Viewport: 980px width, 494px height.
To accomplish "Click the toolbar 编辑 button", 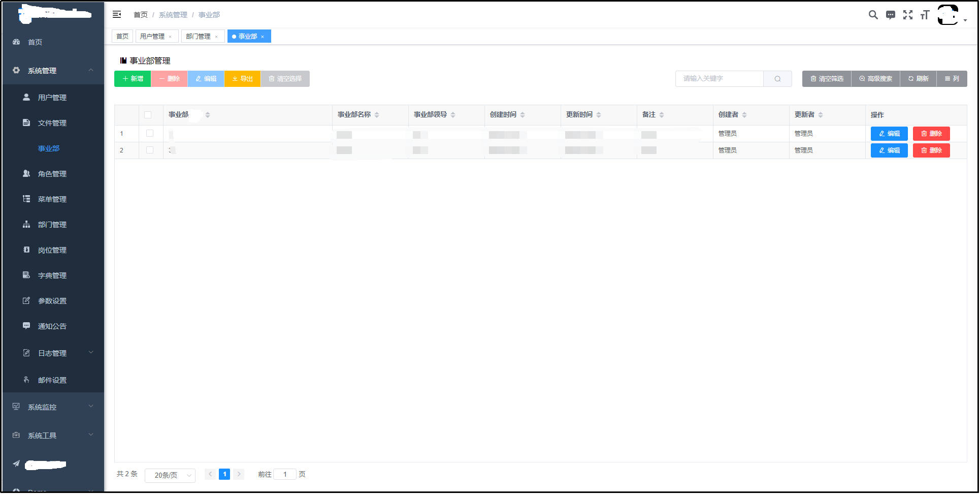I will click(206, 79).
